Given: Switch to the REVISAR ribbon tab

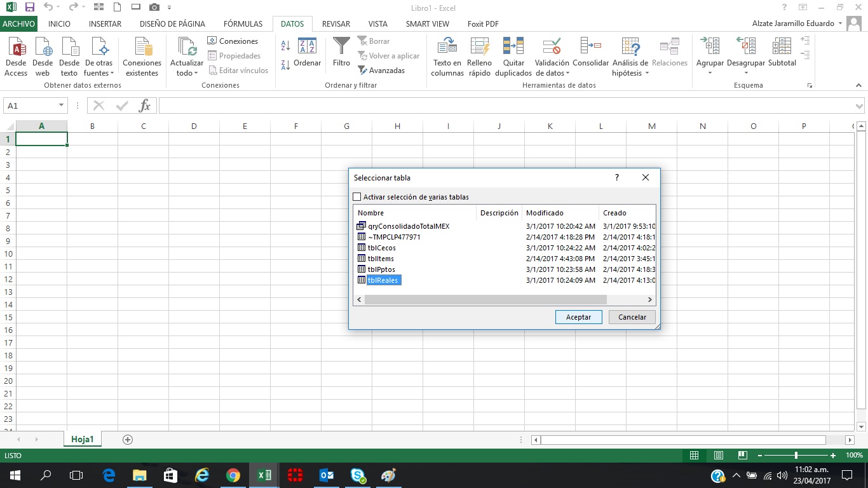Looking at the screenshot, I should click(x=336, y=24).
